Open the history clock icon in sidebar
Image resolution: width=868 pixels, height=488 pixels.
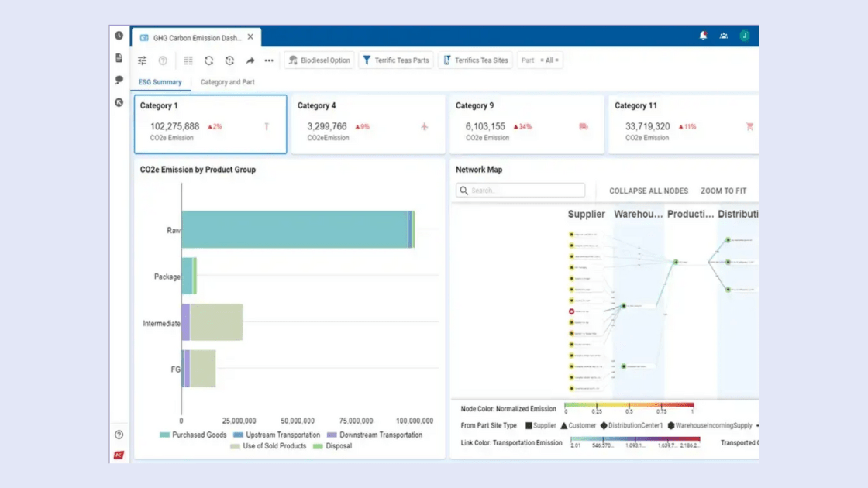click(x=119, y=36)
